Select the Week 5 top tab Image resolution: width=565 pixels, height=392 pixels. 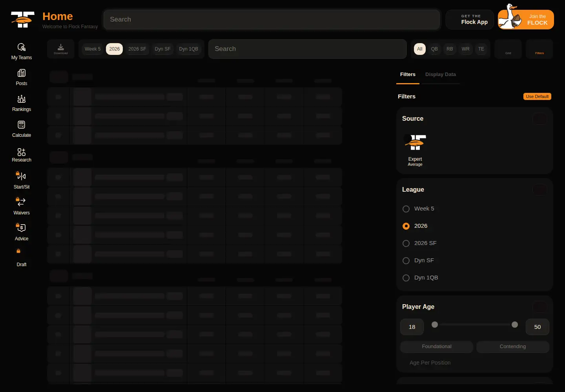click(x=93, y=49)
